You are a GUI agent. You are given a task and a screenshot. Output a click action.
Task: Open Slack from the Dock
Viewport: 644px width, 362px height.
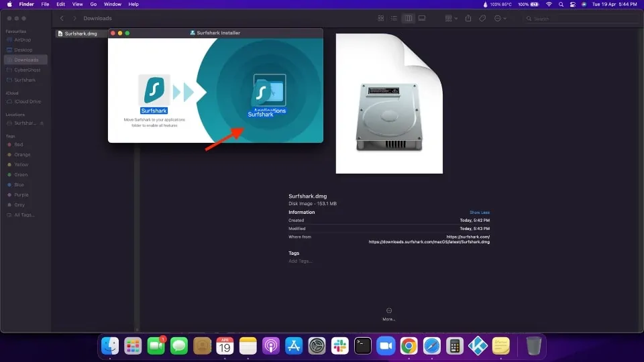pos(340,346)
